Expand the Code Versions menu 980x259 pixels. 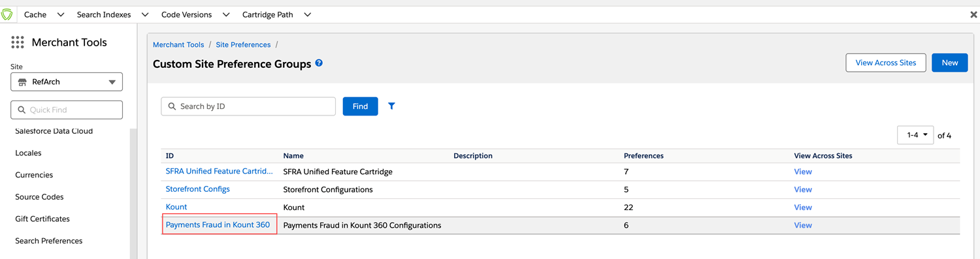click(x=195, y=14)
